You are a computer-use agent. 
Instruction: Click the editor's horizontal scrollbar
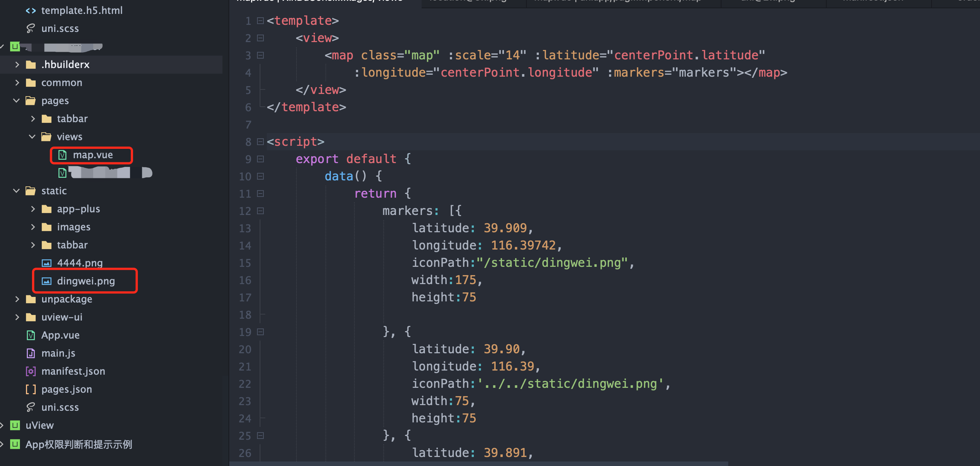pyautogui.click(x=479, y=464)
